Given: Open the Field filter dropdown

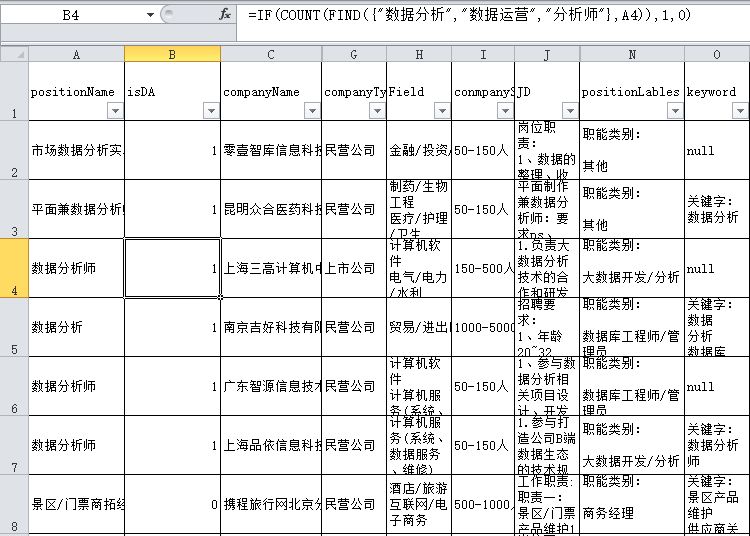Looking at the screenshot, I should pos(442,111).
